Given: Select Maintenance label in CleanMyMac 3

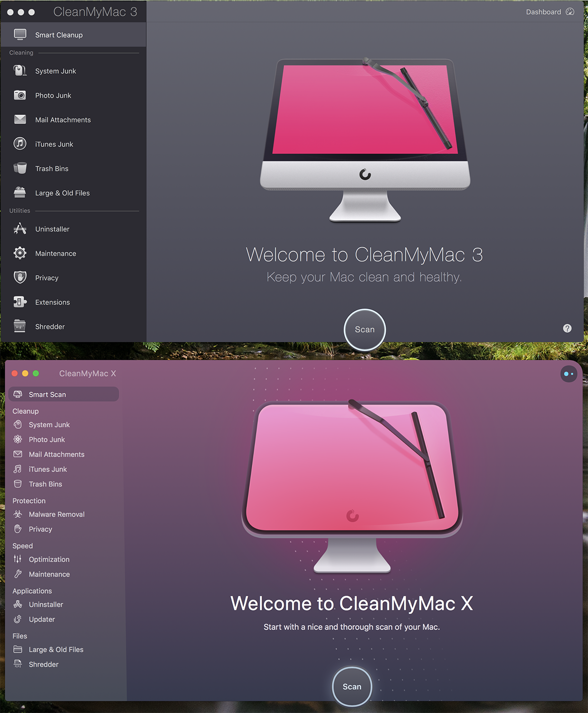Looking at the screenshot, I should coord(56,253).
